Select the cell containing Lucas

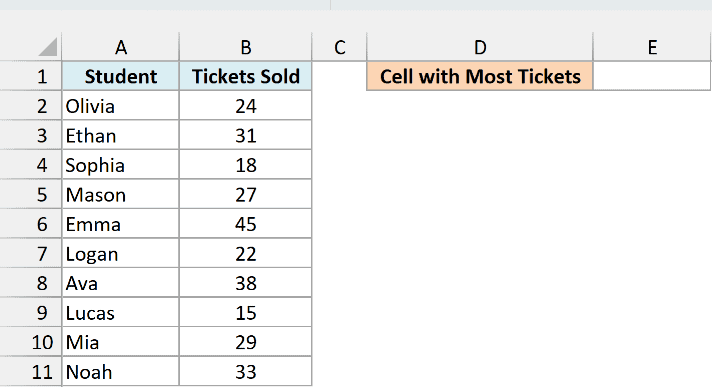click(120, 312)
